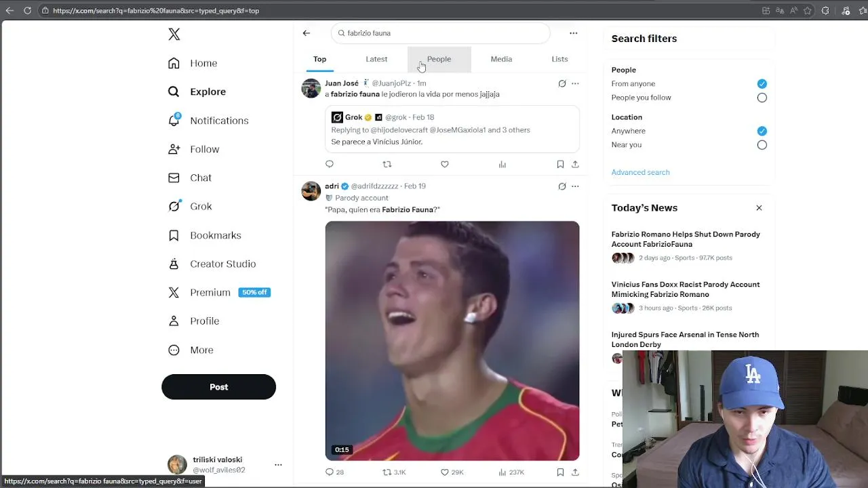Share Juan José's post
Viewport: 868px width, 488px height.
pos(575,164)
